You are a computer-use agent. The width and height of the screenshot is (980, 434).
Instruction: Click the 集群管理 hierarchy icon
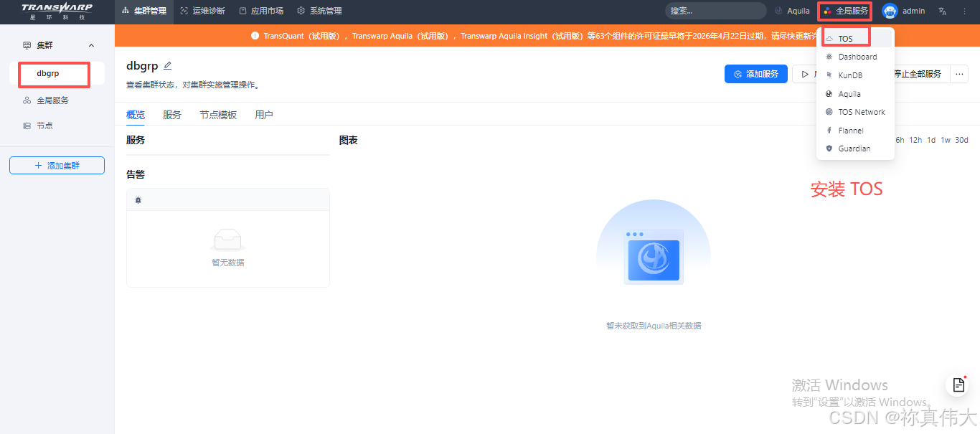pos(126,11)
